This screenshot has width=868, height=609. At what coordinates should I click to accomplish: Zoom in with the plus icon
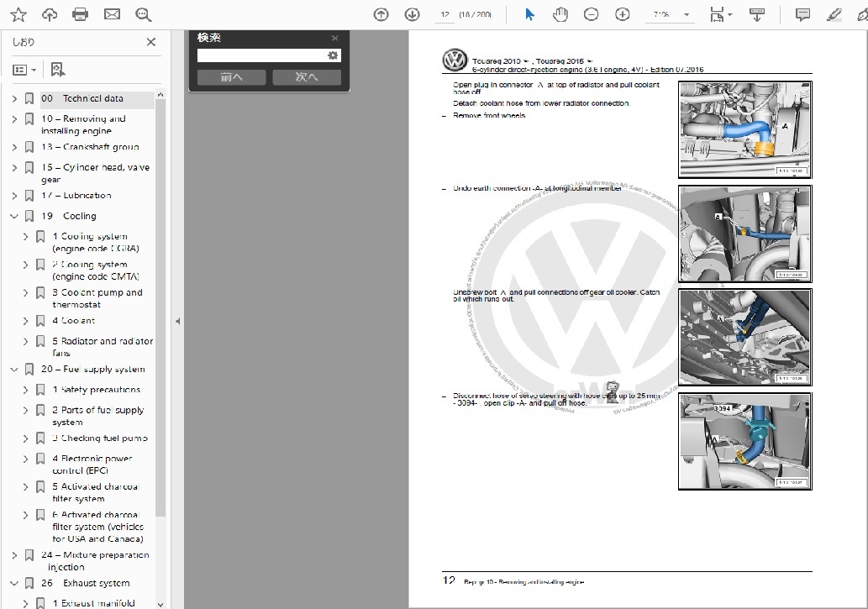click(x=622, y=15)
